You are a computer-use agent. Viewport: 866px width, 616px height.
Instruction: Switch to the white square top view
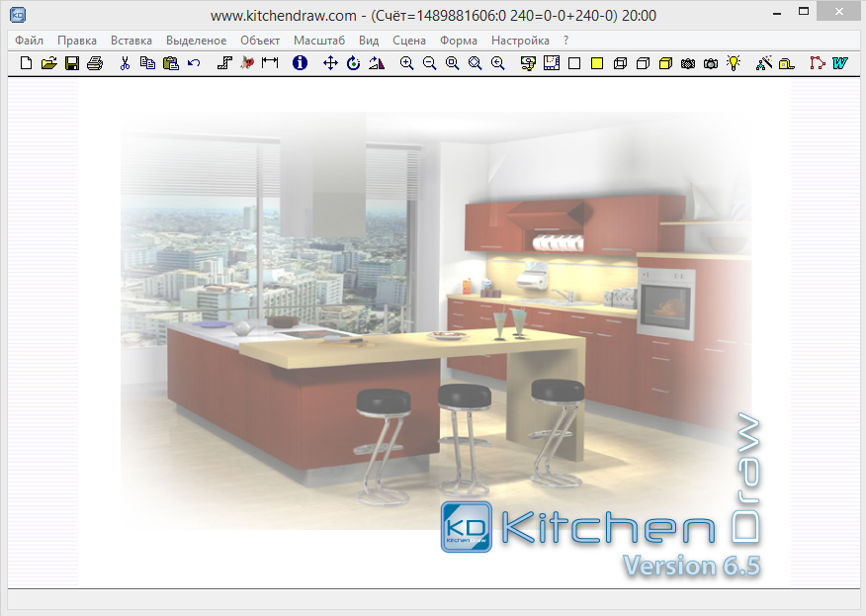574,63
